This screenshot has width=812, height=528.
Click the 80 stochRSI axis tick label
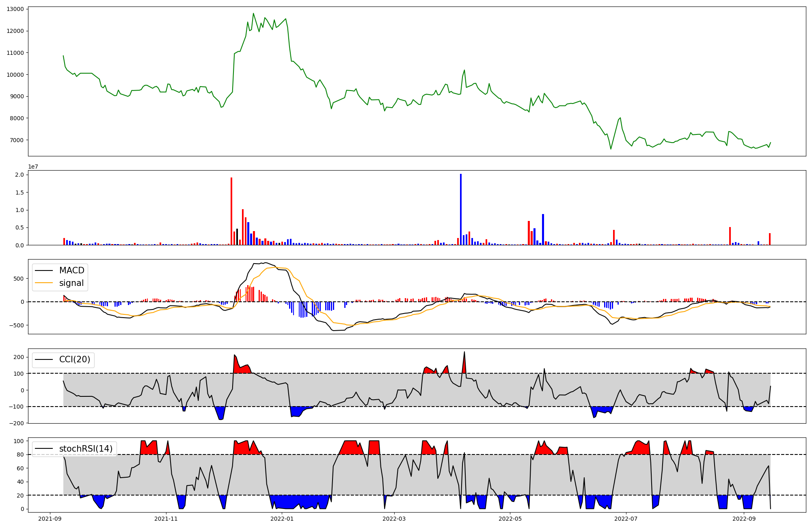point(20,454)
